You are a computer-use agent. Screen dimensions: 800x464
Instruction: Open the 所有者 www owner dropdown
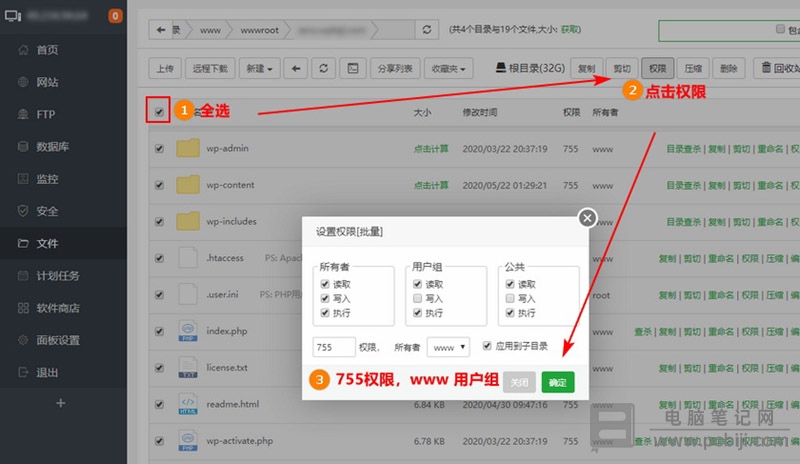point(448,347)
